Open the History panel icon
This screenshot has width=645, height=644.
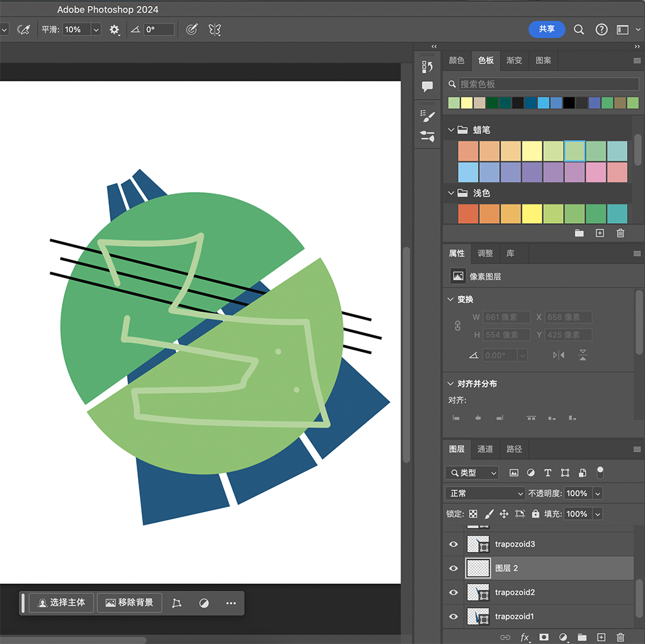(427, 67)
